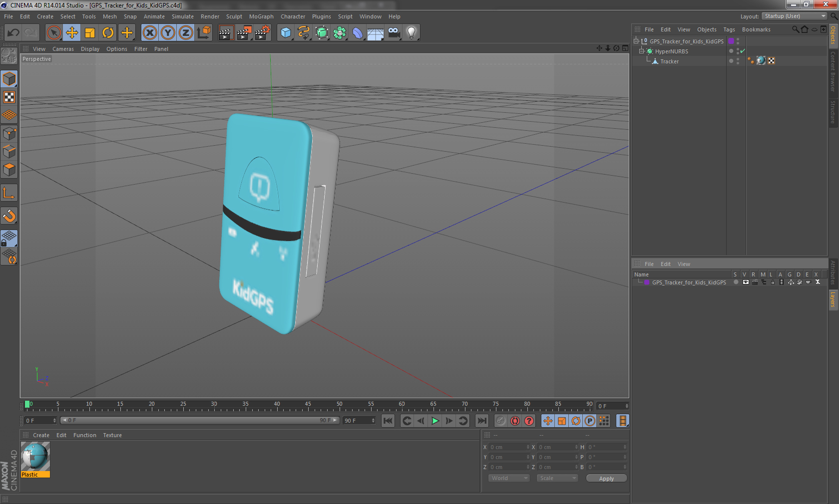Collapse GPS_Tracker_for_Kids_KidGPS tree node

(636, 41)
